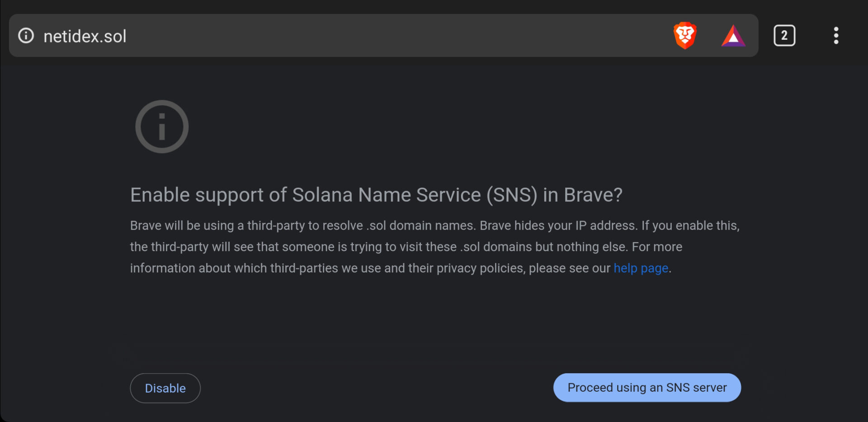Screen dimensions: 868x422
Task: Disable Solana Name Service support
Action: (165, 388)
